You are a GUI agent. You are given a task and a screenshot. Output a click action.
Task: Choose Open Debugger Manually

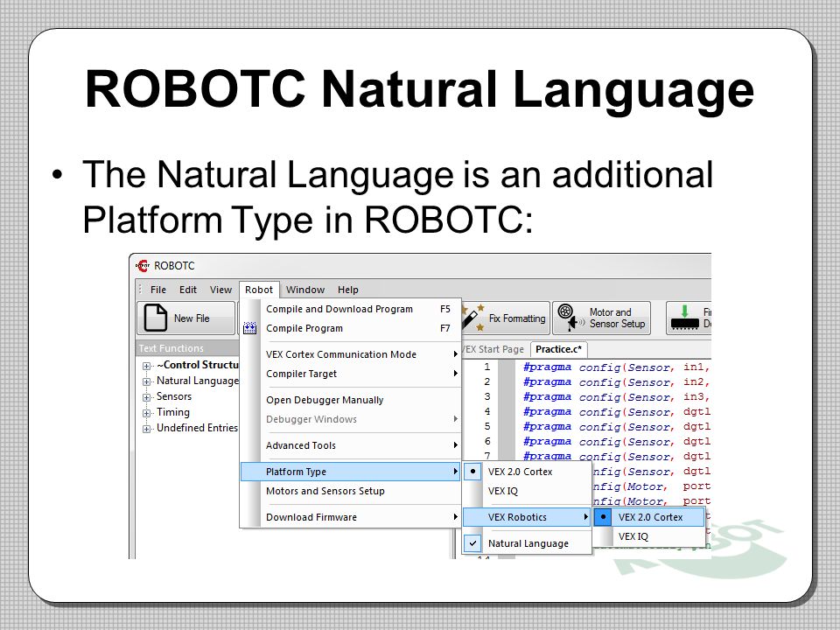click(350, 400)
